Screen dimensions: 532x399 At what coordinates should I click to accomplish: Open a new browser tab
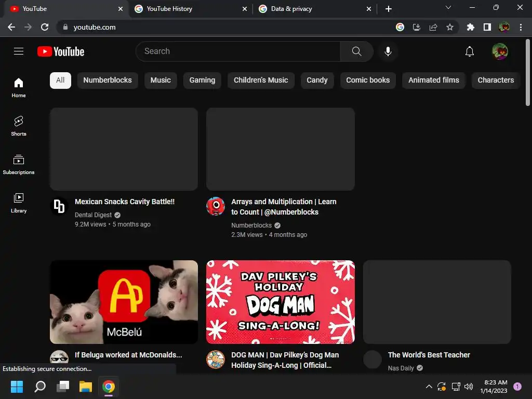point(389,9)
